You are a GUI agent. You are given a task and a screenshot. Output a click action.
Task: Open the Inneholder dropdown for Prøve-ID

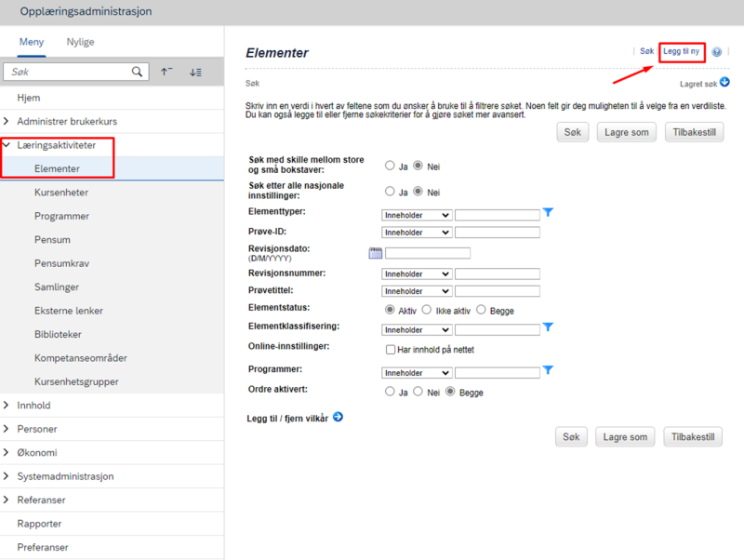[416, 232]
